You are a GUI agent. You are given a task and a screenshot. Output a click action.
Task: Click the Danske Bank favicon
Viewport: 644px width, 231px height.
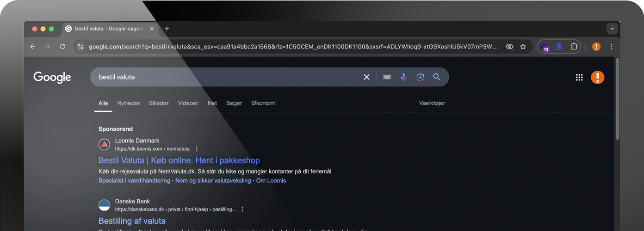105,205
